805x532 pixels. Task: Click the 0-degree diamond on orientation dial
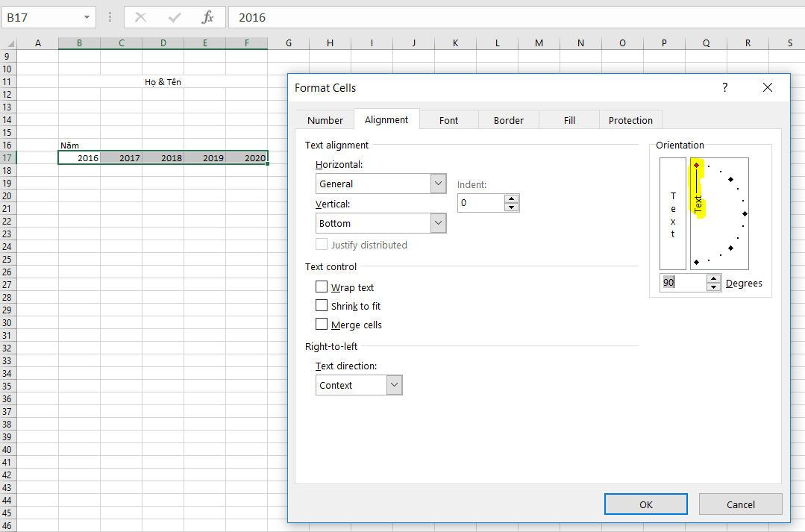(745, 213)
